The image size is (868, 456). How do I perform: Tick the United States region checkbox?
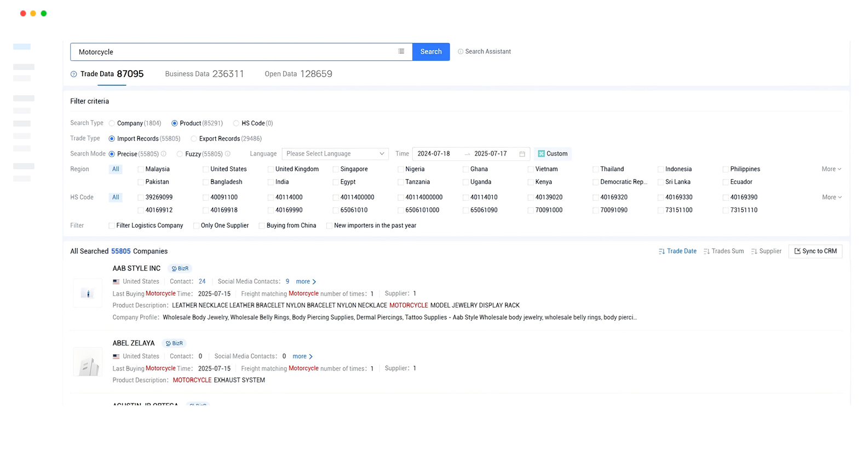click(206, 170)
